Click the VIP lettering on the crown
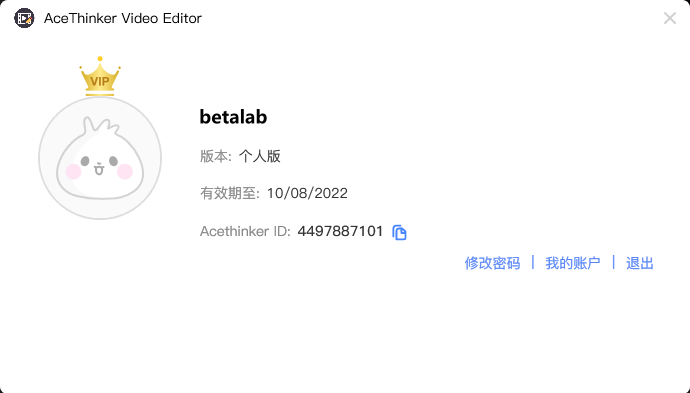This screenshot has width=690, height=393. (x=100, y=82)
